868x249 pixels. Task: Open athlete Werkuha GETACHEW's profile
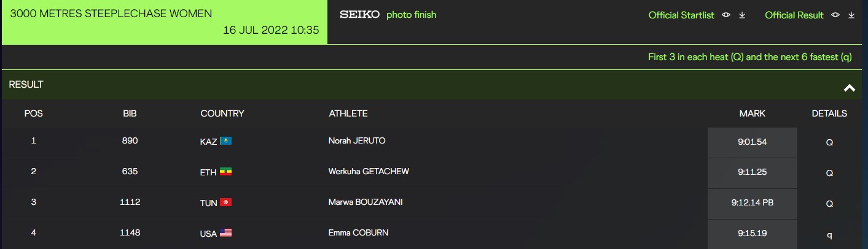point(369,172)
